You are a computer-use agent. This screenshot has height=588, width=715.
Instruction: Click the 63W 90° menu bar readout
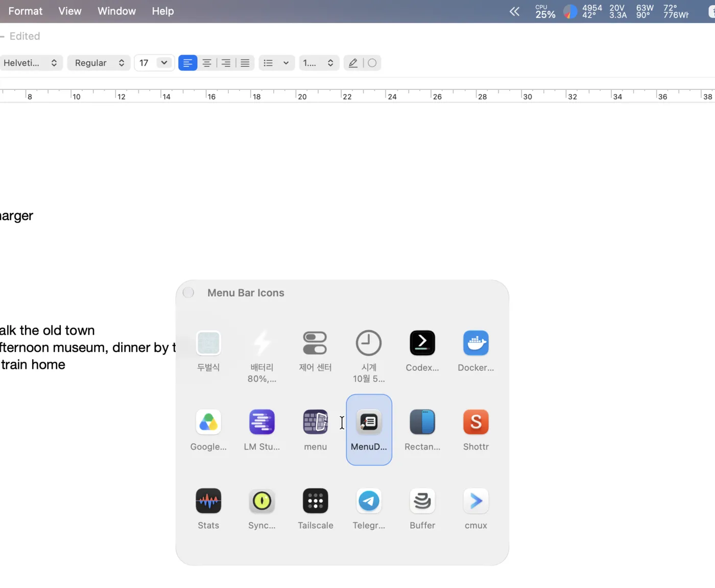tap(645, 11)
